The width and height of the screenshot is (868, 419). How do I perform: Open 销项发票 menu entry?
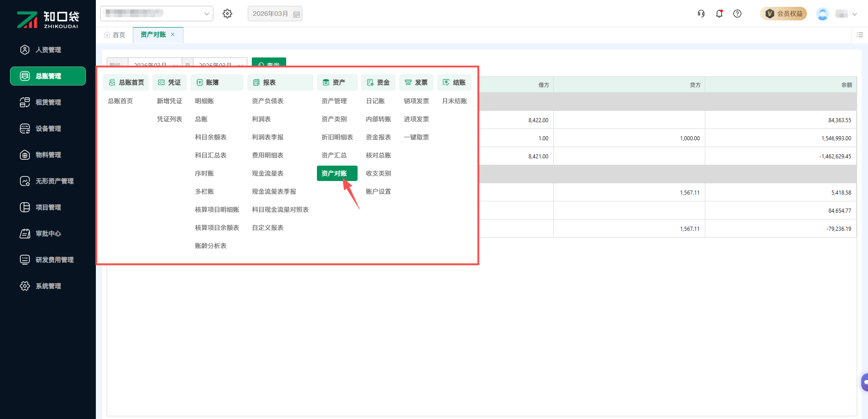[416, 101]
